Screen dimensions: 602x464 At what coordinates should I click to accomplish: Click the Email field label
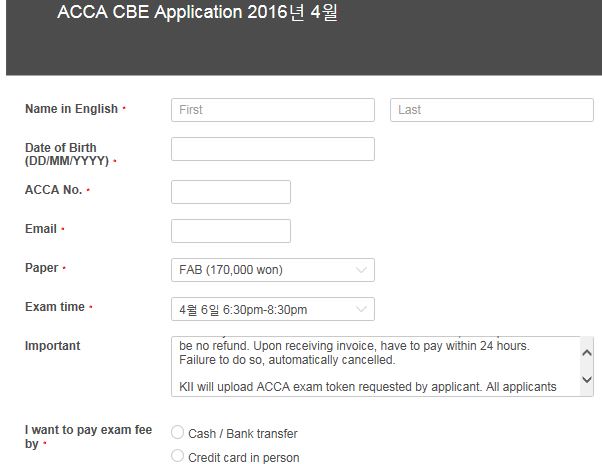coord(41,229)
